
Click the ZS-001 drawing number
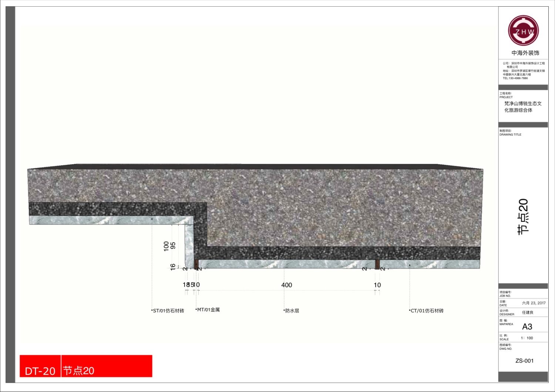pyautogui.click(x=524, y=361)
